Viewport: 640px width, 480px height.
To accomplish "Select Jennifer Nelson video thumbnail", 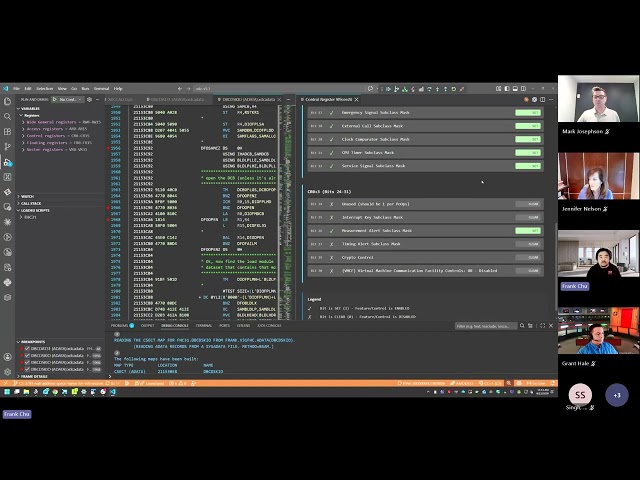I will pyautogui.click(x=599, y=176).
